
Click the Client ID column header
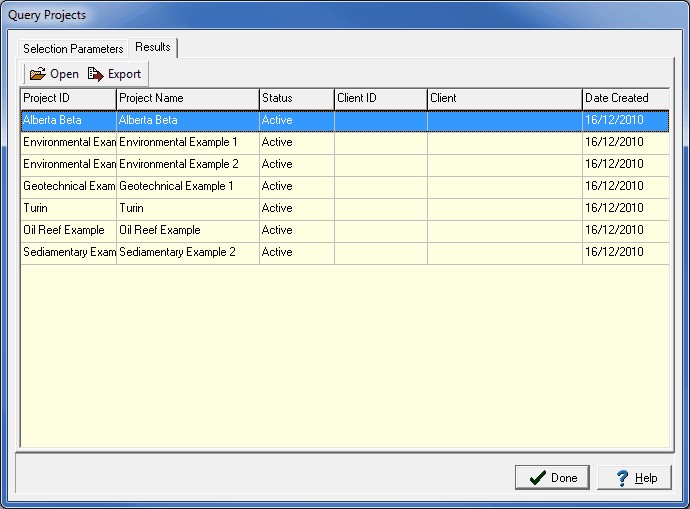point(380,98)
